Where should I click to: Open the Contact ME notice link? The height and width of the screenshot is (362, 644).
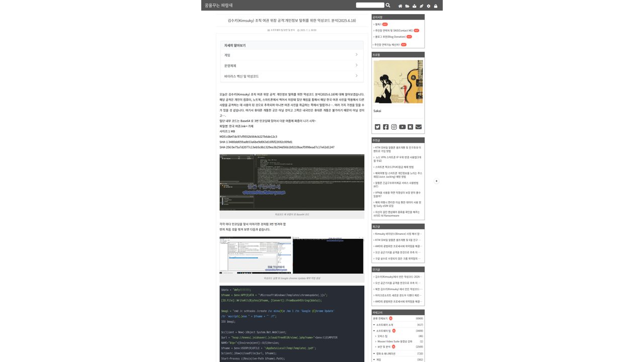pos(394,30)
